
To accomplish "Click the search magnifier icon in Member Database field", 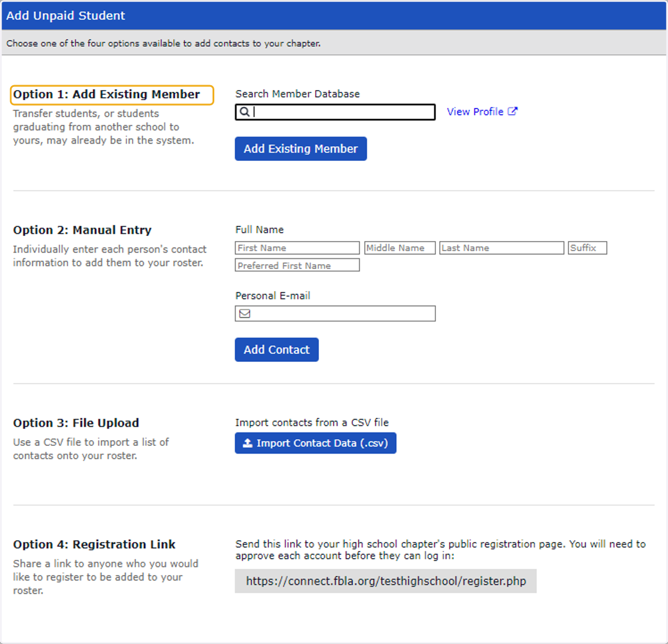I will point(244,112).
